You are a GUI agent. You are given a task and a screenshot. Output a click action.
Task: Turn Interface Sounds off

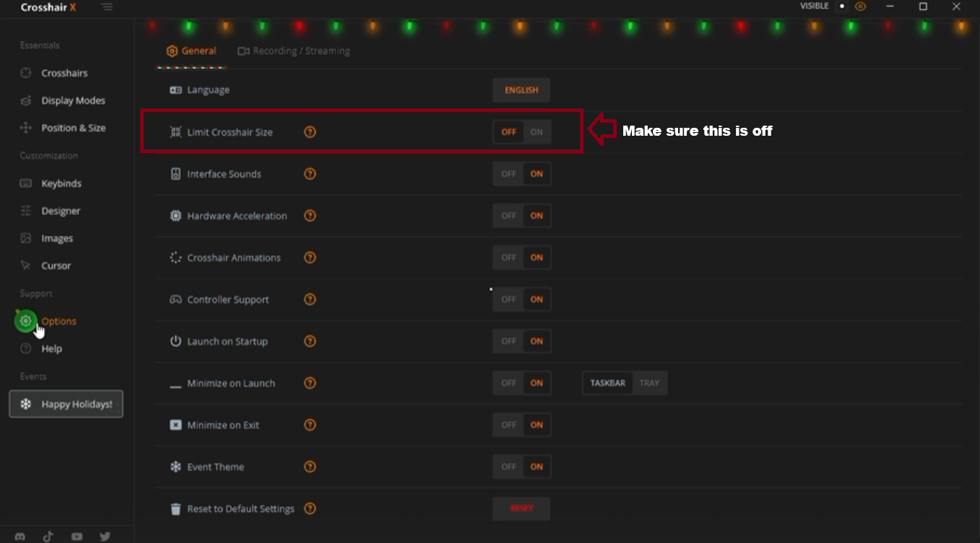tap(508, 174)
